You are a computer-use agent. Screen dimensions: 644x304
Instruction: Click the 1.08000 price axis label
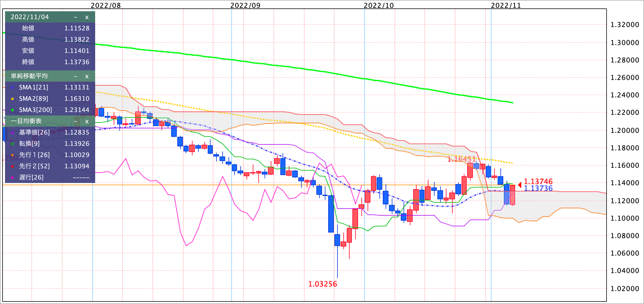click(624, 236)
